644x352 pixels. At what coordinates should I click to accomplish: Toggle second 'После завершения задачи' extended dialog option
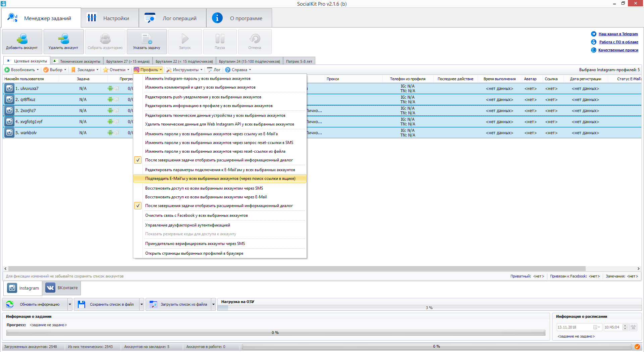(138, 206)
